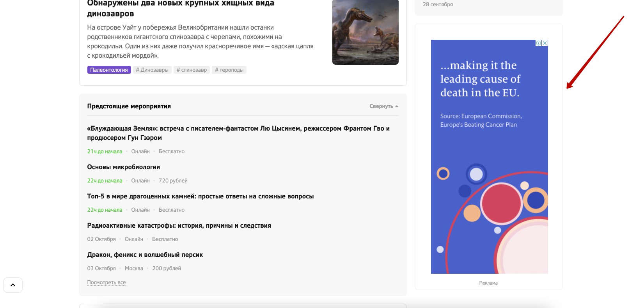
Task: Click the ad info icon
Action: 538,43
